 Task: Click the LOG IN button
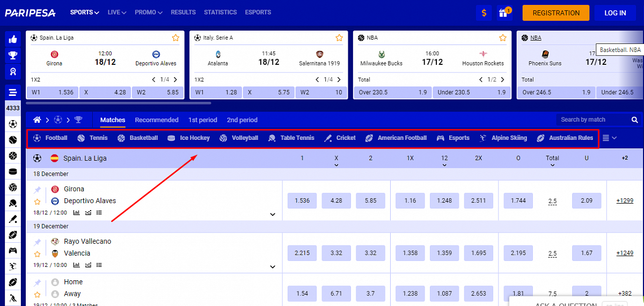[615, 13]
